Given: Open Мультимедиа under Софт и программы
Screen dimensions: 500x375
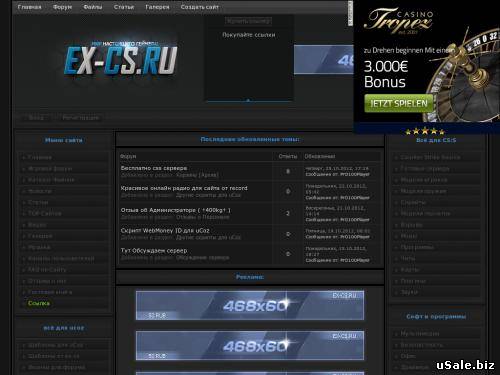Looking at the screenshot, I should point(420,333).
